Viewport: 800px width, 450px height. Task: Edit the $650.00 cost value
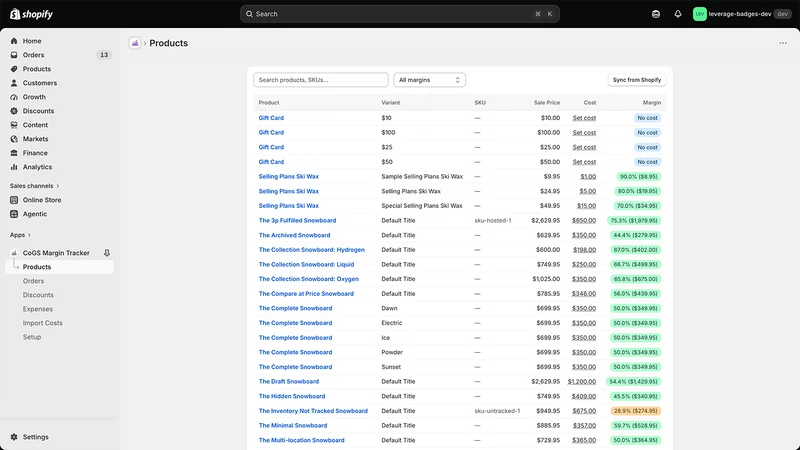point(584,220)
